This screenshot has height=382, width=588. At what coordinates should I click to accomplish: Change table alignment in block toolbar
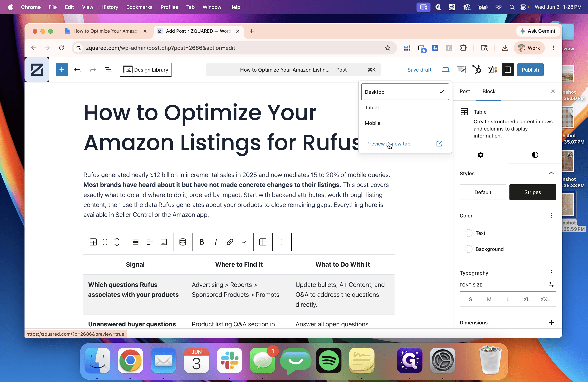click(136, 242)
